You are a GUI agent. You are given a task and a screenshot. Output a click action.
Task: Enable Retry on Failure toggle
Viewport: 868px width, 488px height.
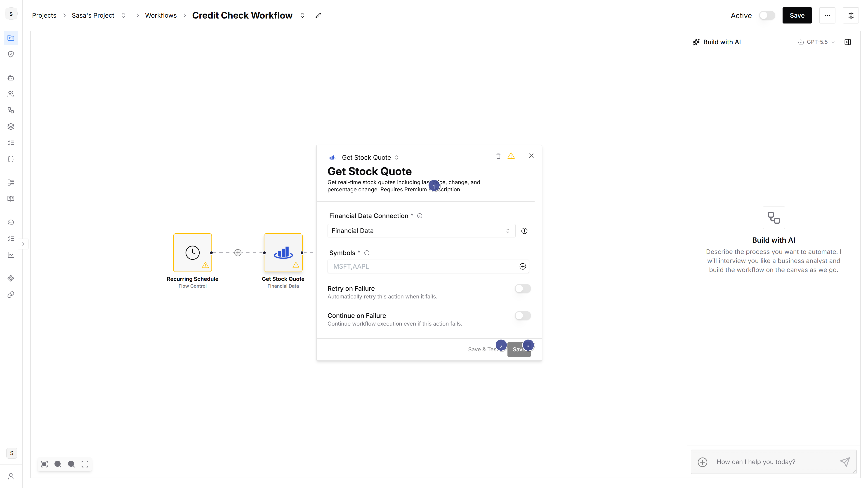[523, 289]
